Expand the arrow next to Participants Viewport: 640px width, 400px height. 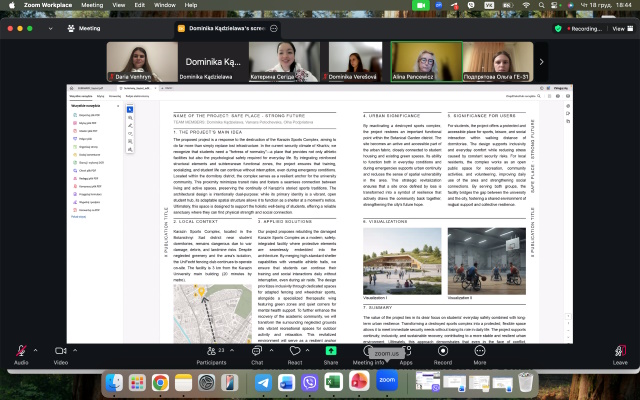coord(232,352)
